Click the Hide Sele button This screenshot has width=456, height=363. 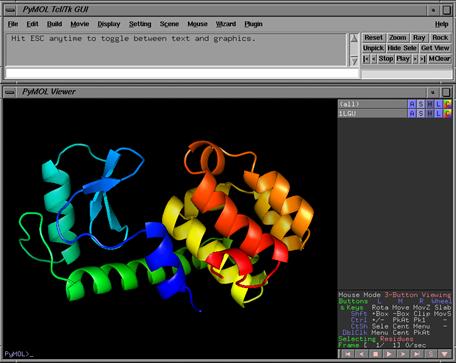(402, 48)
